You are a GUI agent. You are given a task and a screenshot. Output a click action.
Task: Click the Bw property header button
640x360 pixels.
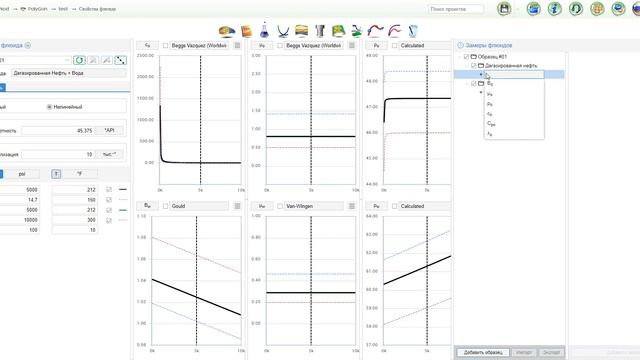click(x=147, y=206)
